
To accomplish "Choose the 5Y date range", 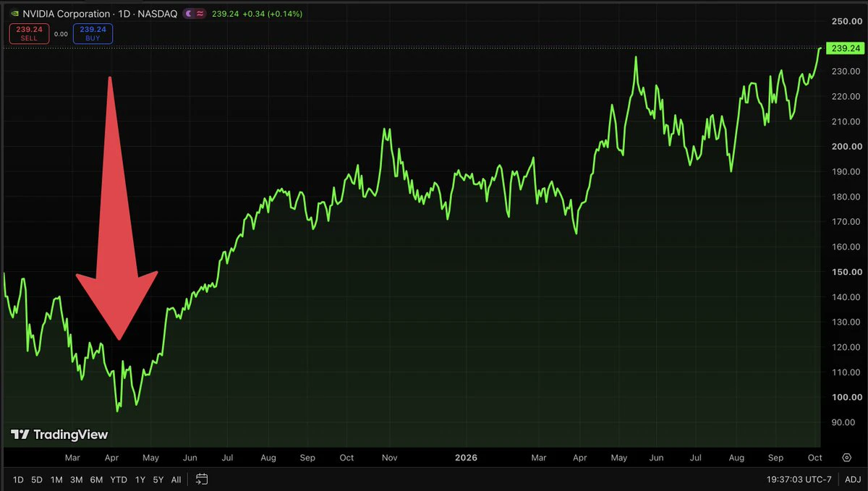I will [158, 479].
